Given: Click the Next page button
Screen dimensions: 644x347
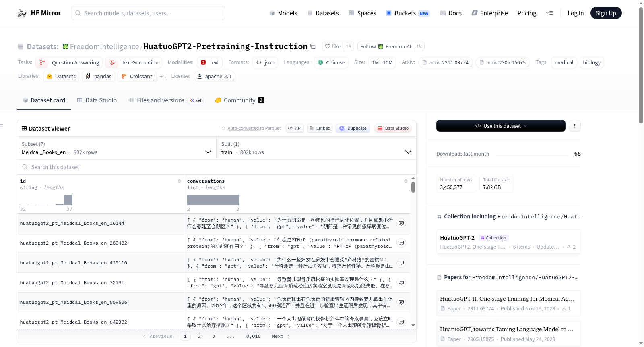Looking at the screenshot, I should click(x=281, y=336).
